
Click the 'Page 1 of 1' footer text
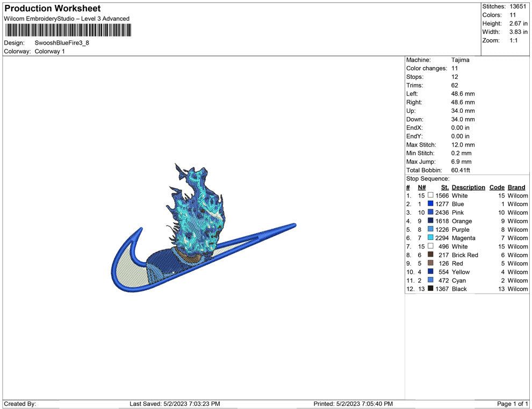(x=512, y=404)
